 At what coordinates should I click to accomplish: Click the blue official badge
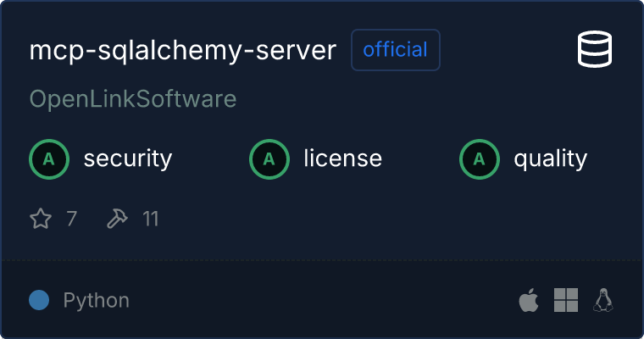click(x=396, y=50)
